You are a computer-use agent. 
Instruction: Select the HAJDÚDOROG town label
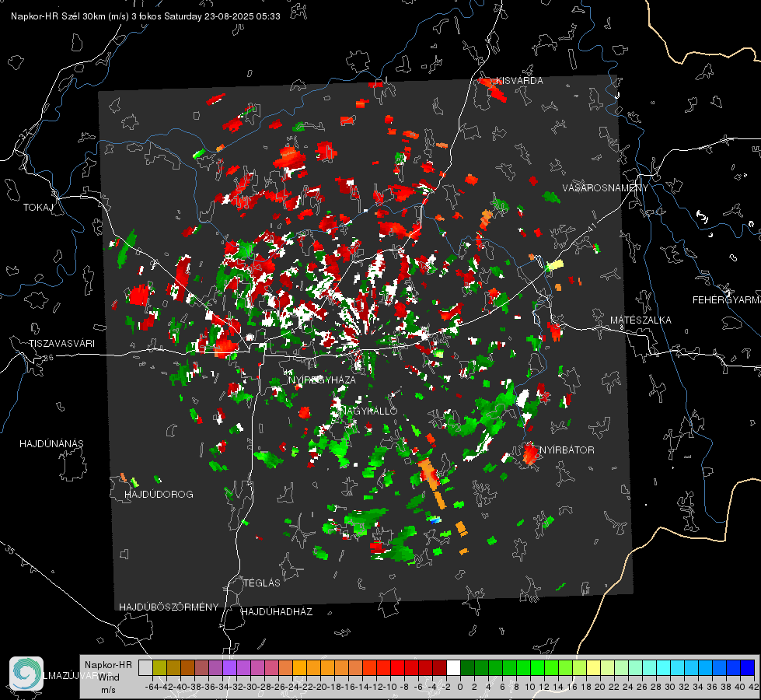pyautogui.click(x=159, y=495)
